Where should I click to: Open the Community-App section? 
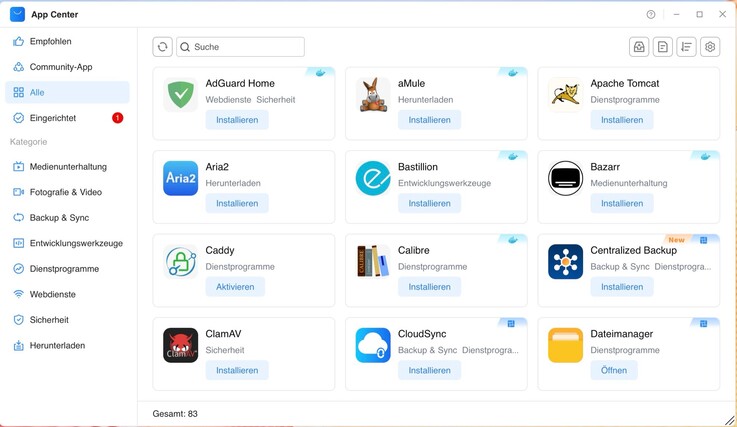coord(67,67)
